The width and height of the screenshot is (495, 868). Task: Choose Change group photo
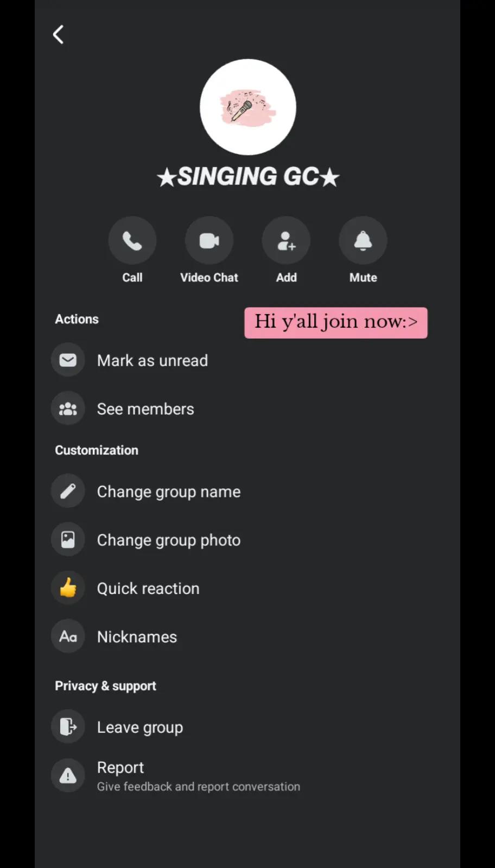(x=169, y=540)
